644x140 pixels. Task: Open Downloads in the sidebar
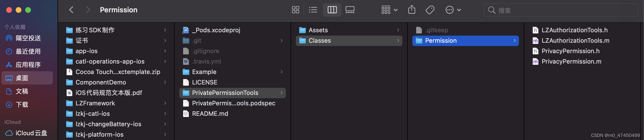22,105
